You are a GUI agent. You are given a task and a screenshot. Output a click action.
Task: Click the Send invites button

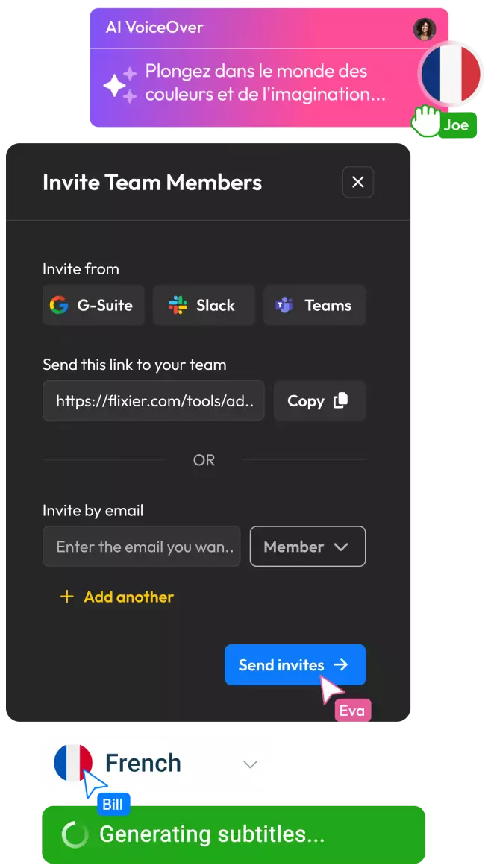(295, 665)
